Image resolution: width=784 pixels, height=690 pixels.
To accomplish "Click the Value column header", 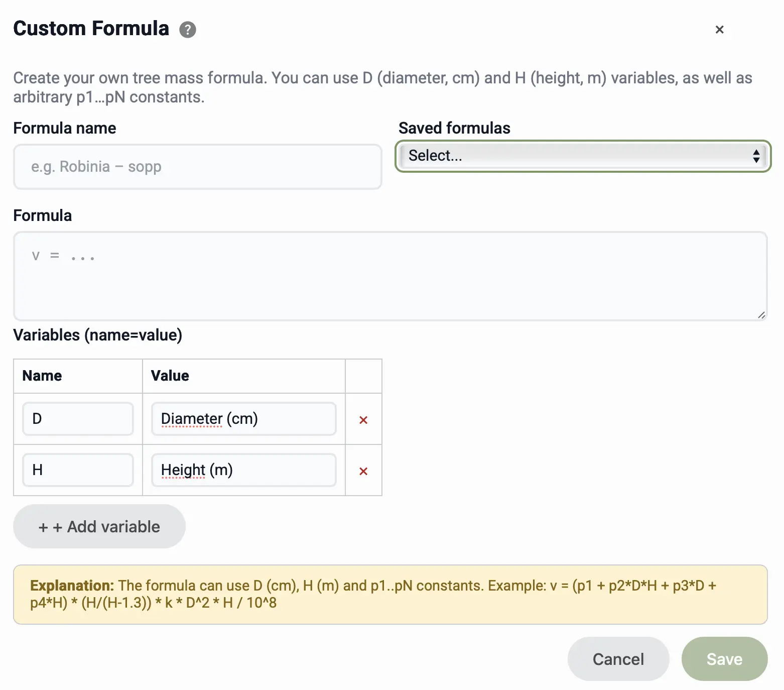I will pos(170,376).
